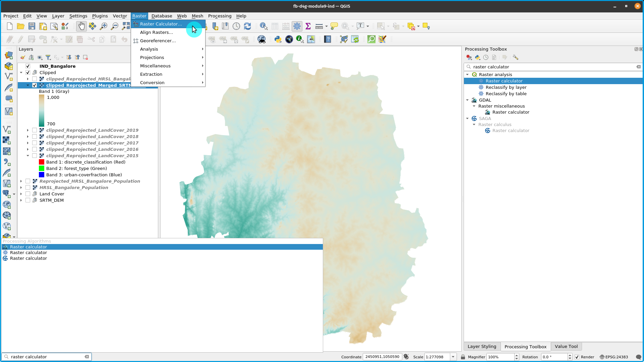Click the Processing Toolbox tab
The height and width of the screenshot is (362, 644).
(525, 347)
